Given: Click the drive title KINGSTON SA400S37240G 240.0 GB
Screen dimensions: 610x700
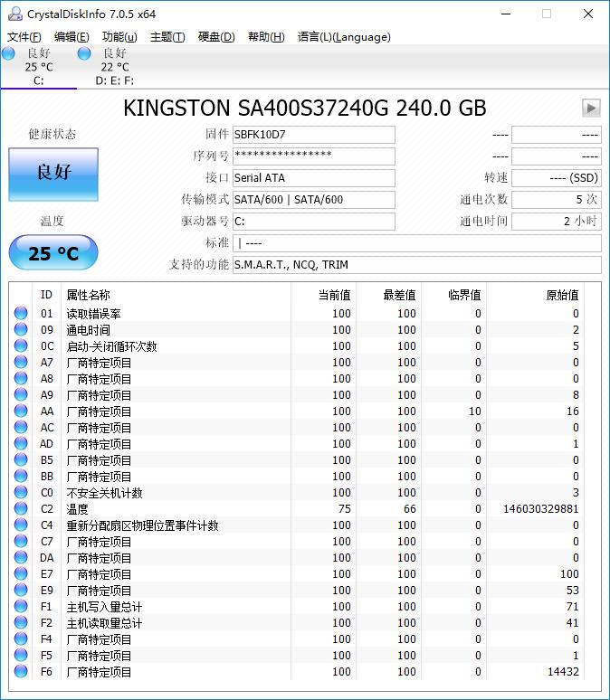Looking at the screenshot, I should 305,108.
